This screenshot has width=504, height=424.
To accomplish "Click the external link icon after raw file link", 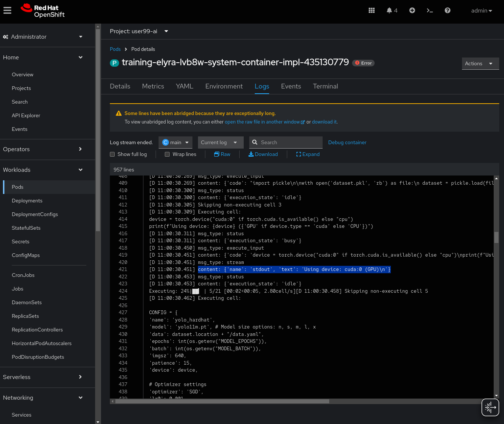I will pyautogui.click(x=303, y=122).
